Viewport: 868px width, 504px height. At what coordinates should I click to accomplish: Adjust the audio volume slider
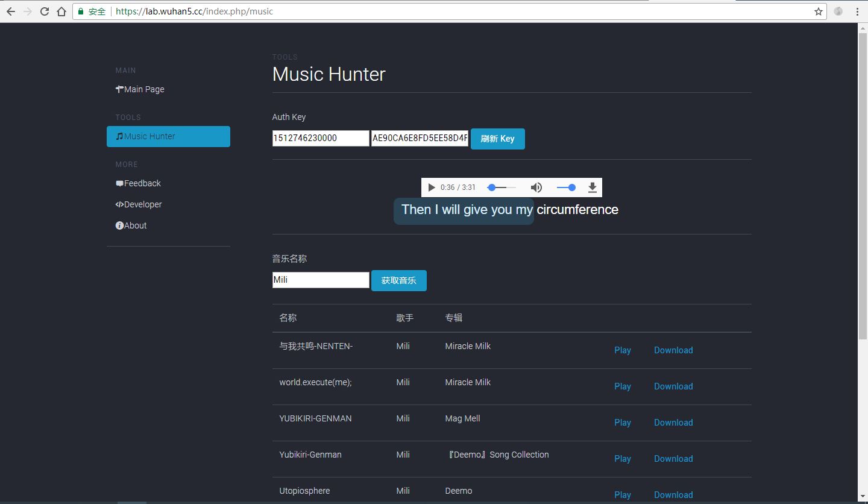[566, 187]
